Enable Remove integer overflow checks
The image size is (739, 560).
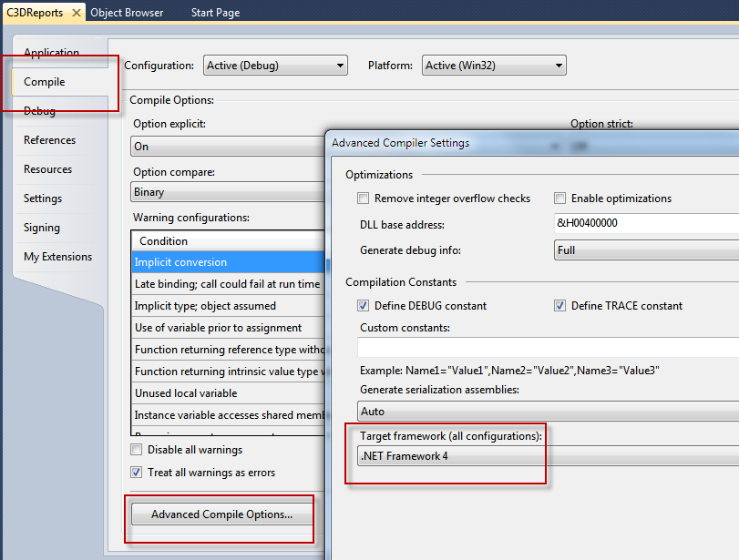362,198
